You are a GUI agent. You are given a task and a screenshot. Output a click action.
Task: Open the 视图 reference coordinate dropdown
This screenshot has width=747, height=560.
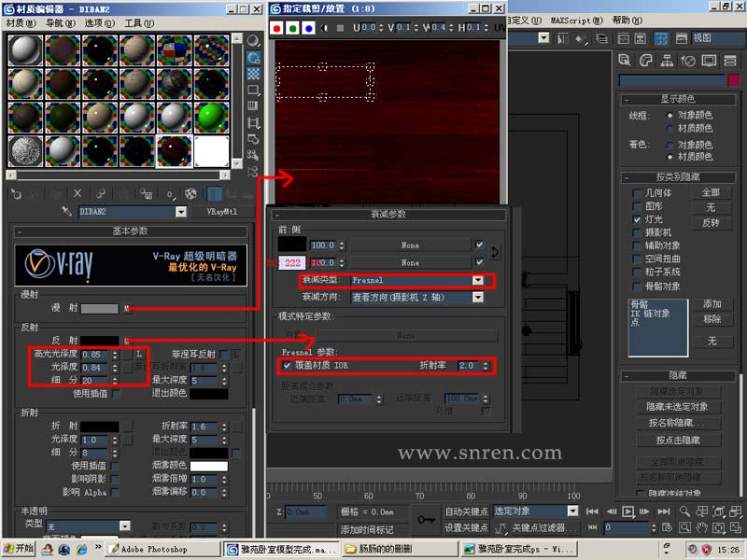[717, 38]
